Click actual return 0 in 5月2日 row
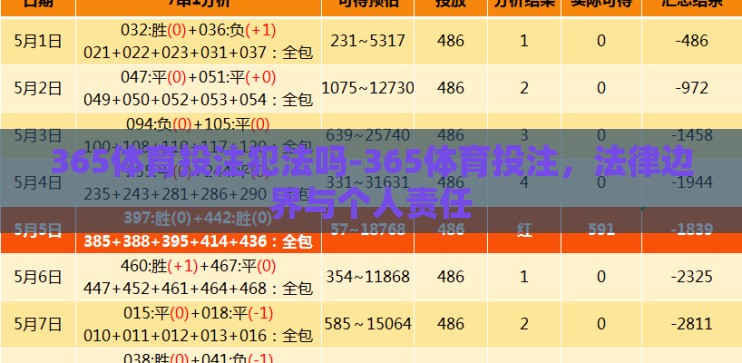 [601, 88]
